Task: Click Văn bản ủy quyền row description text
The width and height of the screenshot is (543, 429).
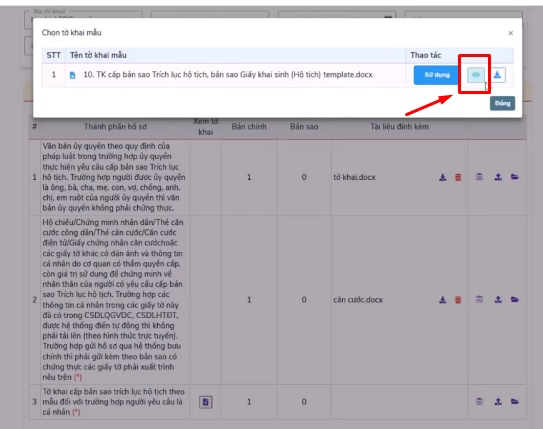Action: click(114, 177)
